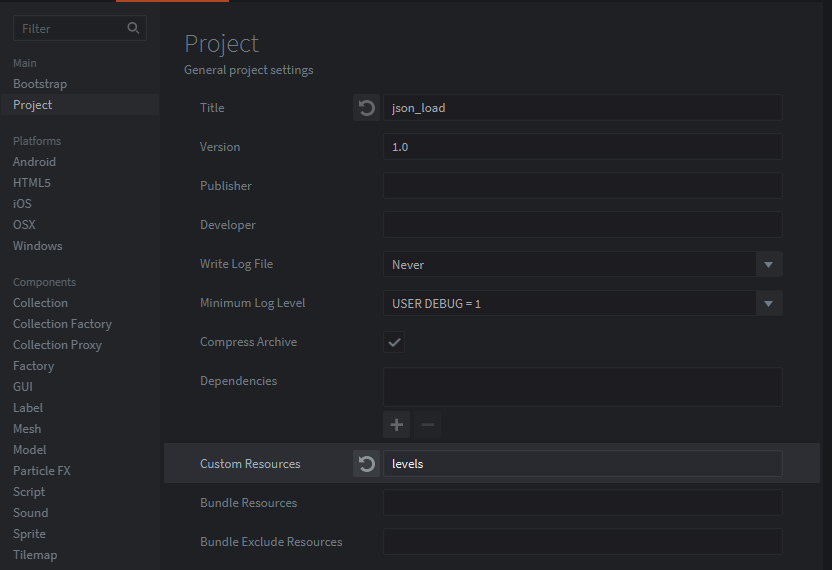Screen dimensions: 832x570
Task: Open the Write Log File dropdown
Action: (768, 265)
